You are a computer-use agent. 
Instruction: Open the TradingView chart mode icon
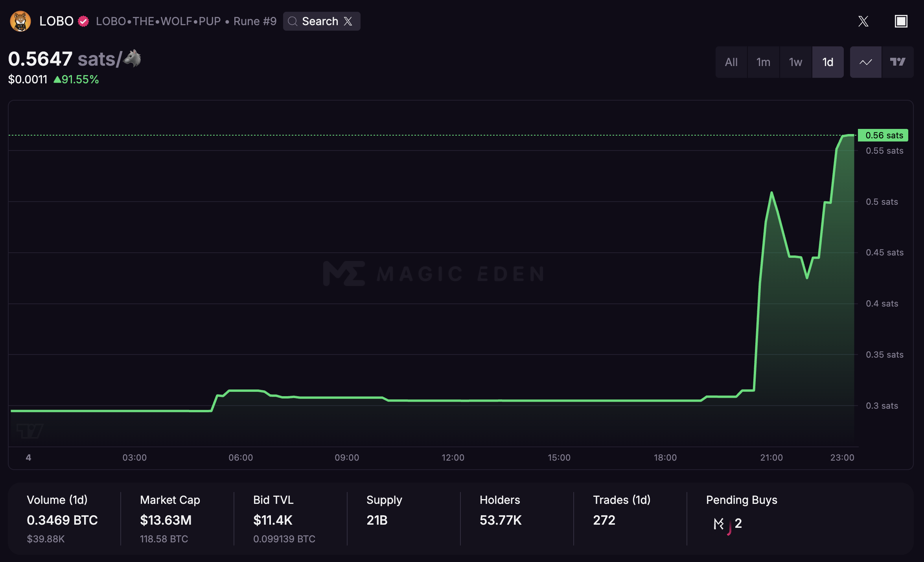pyautogui.click(x=898, y=62)
